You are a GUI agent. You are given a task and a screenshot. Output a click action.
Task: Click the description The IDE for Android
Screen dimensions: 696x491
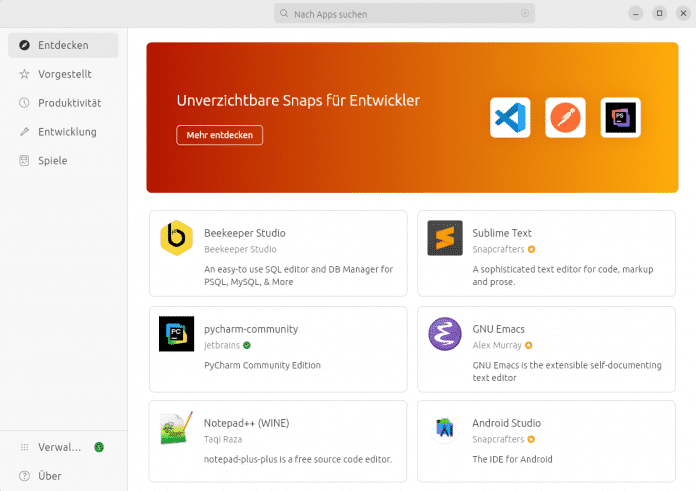coord(512,459)
